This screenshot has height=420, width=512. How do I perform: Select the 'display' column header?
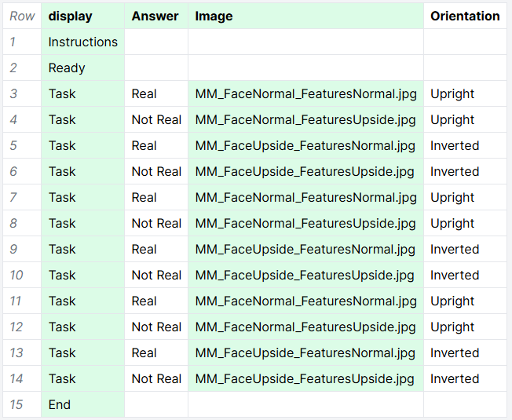[82, 16]
